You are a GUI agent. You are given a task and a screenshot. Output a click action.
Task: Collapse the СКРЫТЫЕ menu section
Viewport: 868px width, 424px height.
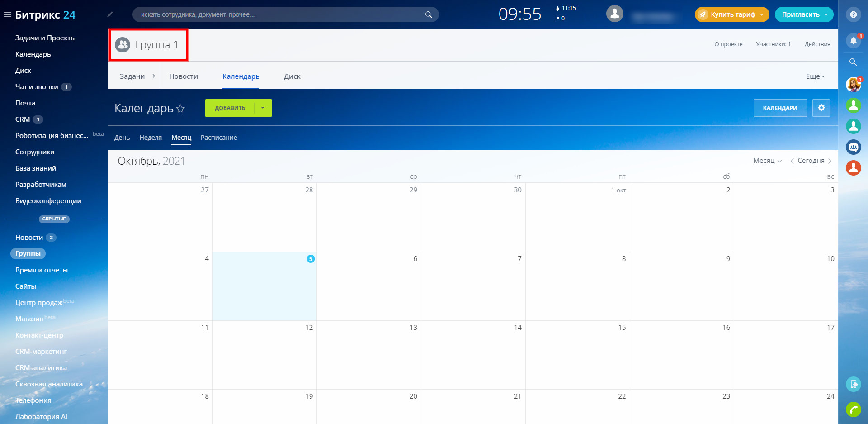point(54,219)
